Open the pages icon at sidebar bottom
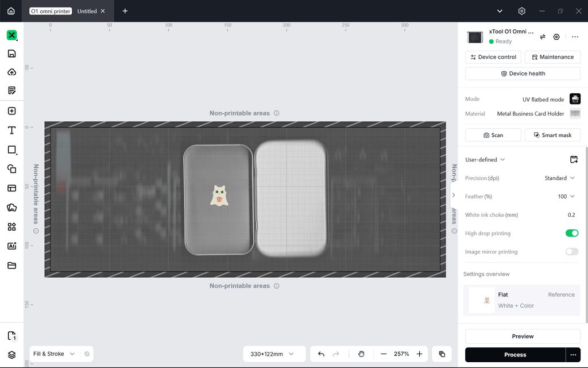Screen dimensions: 588x368 [x=11, y=336]
